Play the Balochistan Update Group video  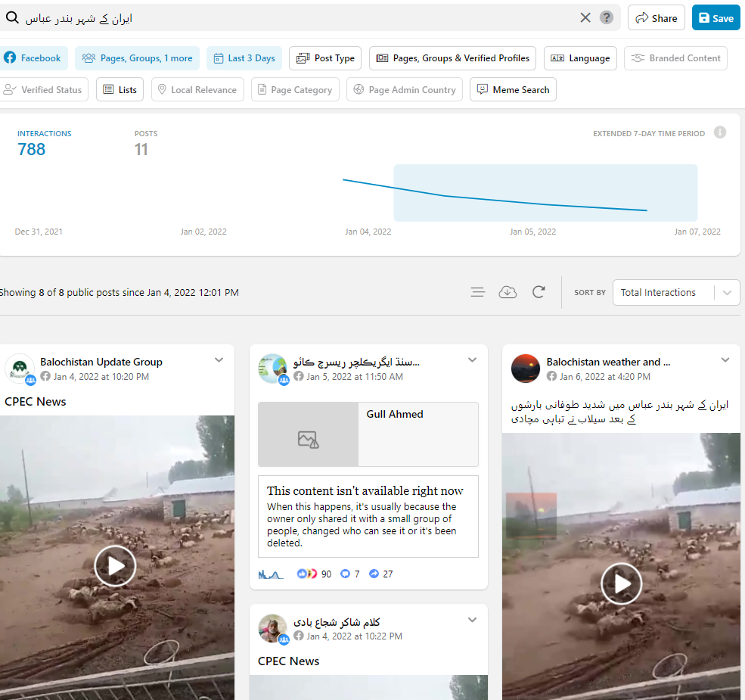pyautogui.click(x=115, y=566)
